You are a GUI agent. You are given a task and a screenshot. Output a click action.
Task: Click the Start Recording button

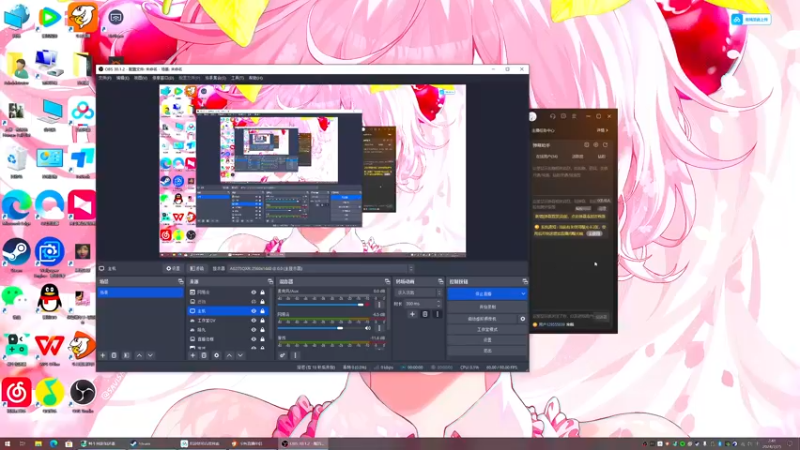pyautogui.click(x=487, y=307)
